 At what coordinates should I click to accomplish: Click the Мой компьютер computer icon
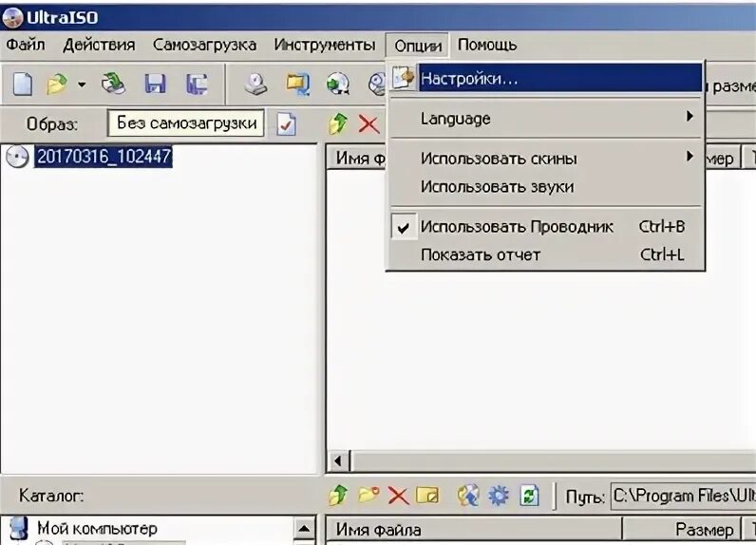[19, 528]
